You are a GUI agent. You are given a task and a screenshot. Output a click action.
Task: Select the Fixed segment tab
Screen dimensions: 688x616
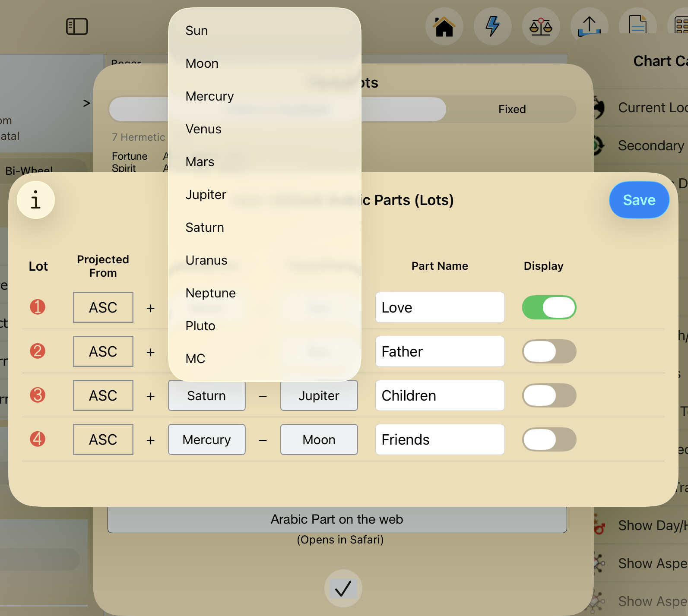pos(512,109)
